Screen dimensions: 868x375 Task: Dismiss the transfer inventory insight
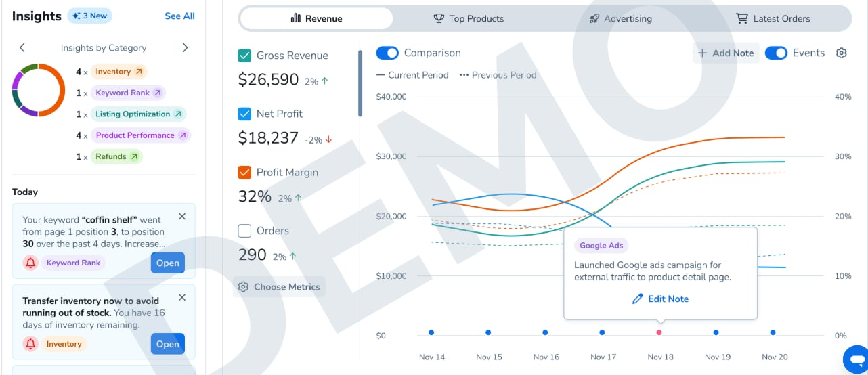182,297
